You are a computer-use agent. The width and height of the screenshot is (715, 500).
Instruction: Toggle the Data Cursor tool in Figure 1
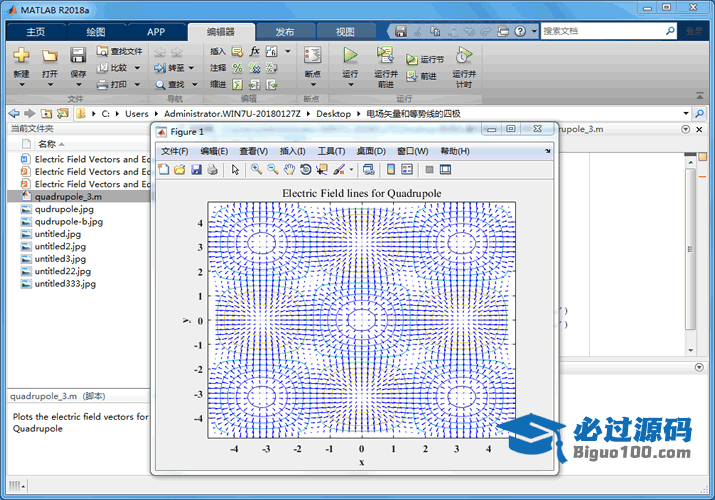pos(322,170)
